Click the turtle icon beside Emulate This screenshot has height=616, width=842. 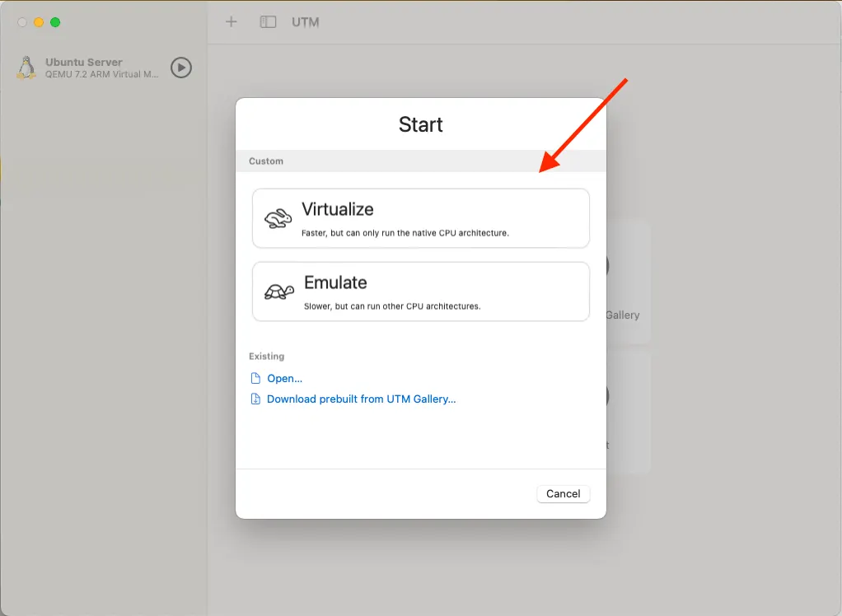point(278,292)
